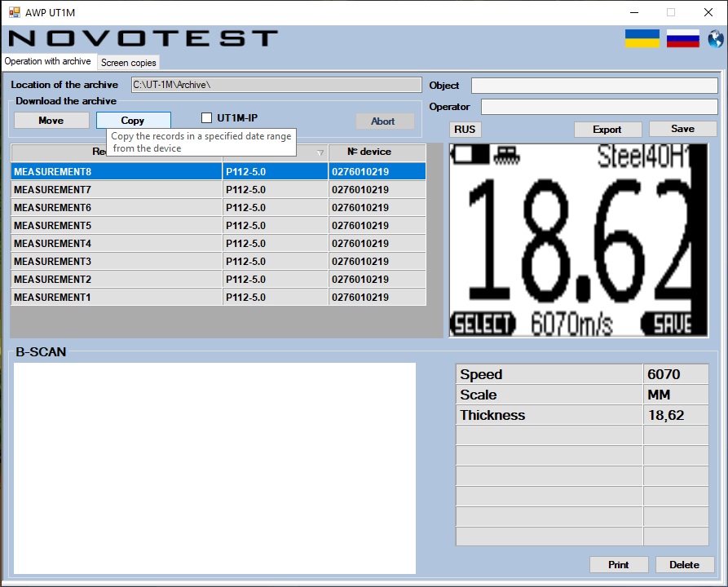This screenshot has height=587, width=728.
Task: Click inside the Object input field
Action: (599, 85)
